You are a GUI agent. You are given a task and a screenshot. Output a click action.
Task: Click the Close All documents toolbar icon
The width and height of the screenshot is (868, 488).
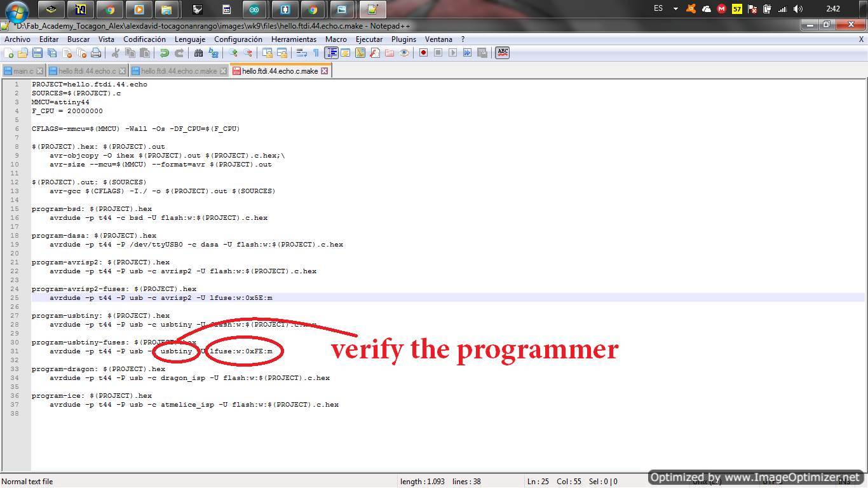(x=81, y=53)
